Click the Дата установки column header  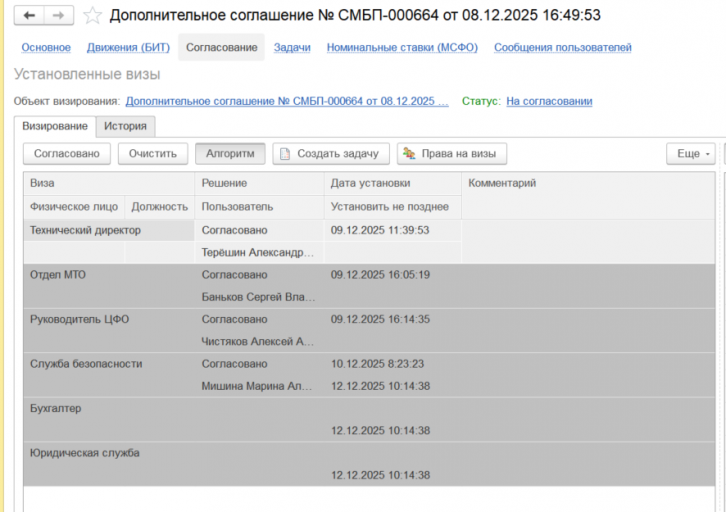393,183
